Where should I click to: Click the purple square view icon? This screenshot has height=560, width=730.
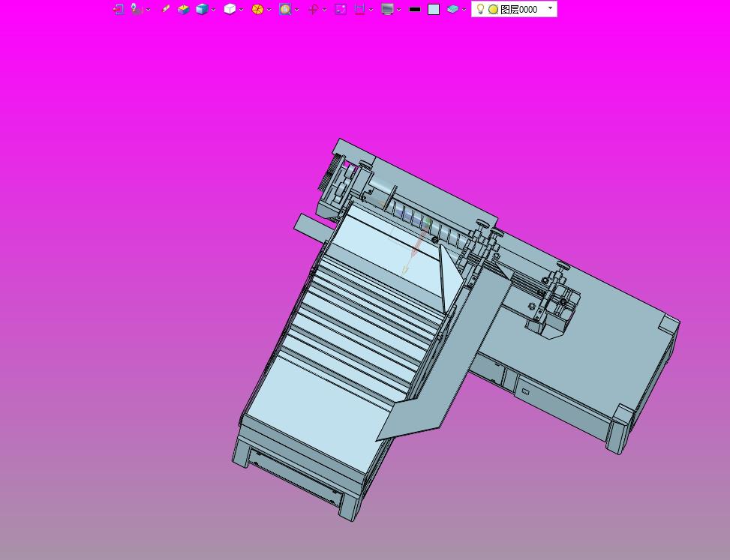[341, 9]
